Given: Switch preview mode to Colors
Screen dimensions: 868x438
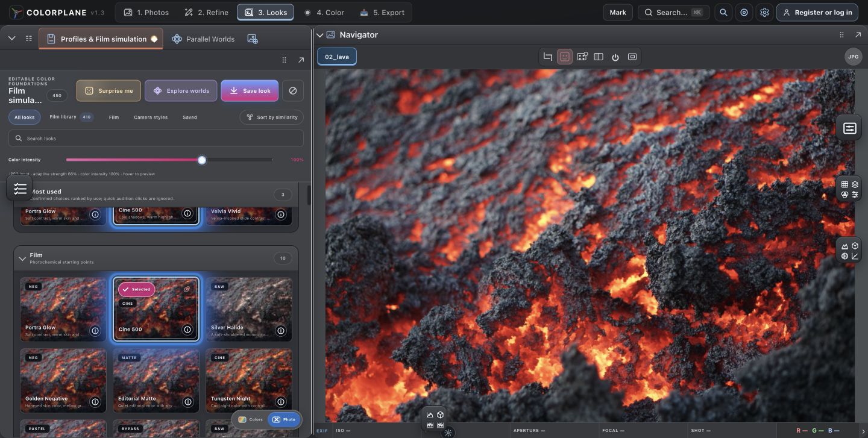Looking at the screenshot, I should tap(251, 419).
